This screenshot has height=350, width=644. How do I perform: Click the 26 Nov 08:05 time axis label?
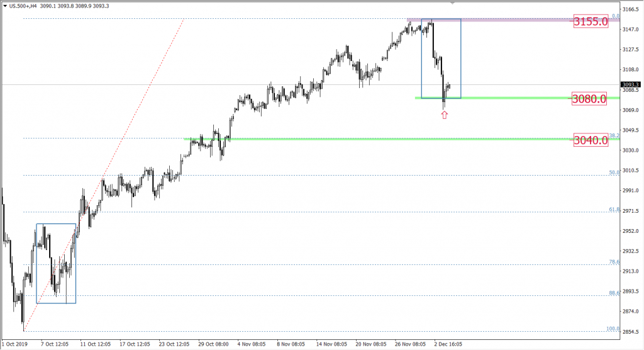[x=411, y=344]
